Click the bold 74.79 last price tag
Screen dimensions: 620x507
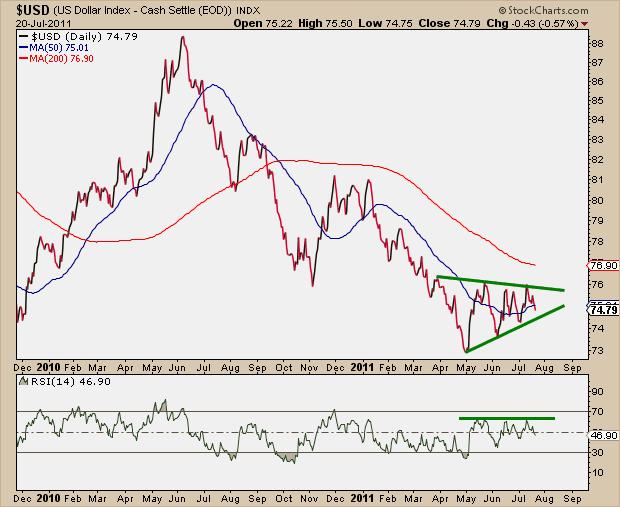[x=603, y=310]
